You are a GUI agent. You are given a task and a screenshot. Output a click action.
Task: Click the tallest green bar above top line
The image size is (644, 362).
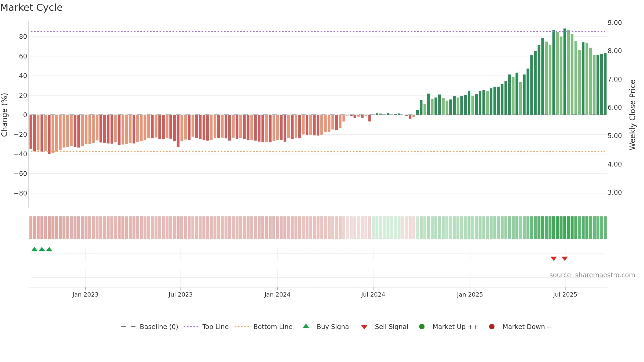click(565, 72)
